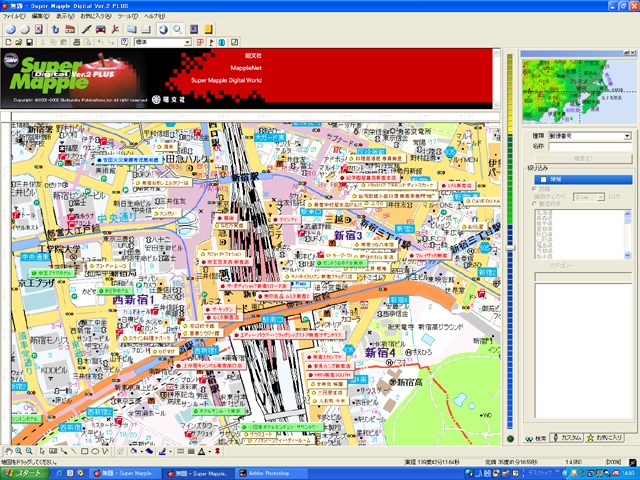Select the polyline zigzag drawing tool
This screenshot has width=640, height=480.
tap(106, 451)
